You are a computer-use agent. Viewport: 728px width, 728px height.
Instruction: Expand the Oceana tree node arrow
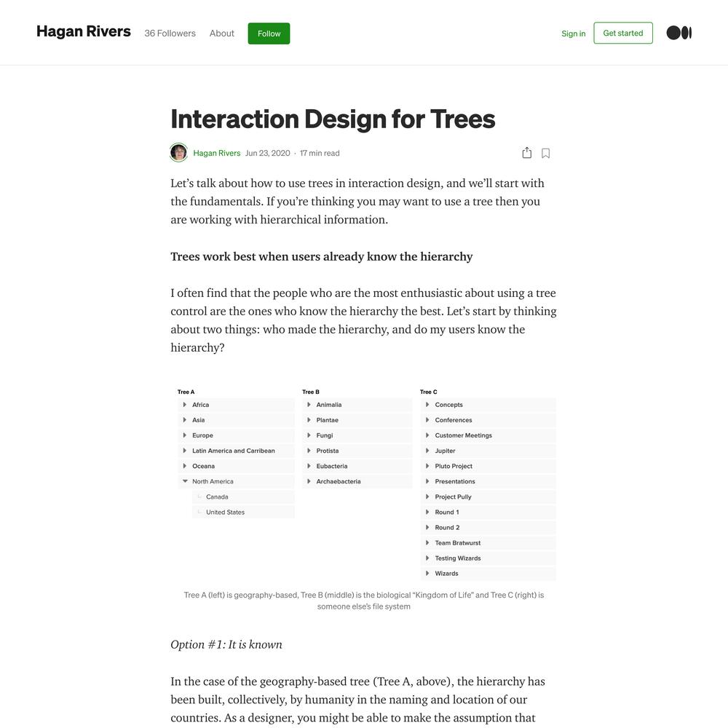185,466
